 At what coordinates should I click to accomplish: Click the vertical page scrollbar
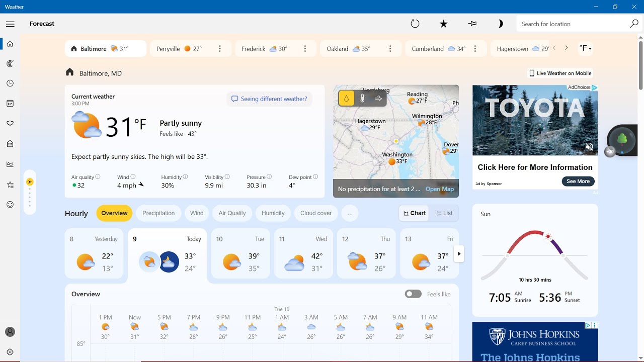pyautogui.click(x=640, y=65)
